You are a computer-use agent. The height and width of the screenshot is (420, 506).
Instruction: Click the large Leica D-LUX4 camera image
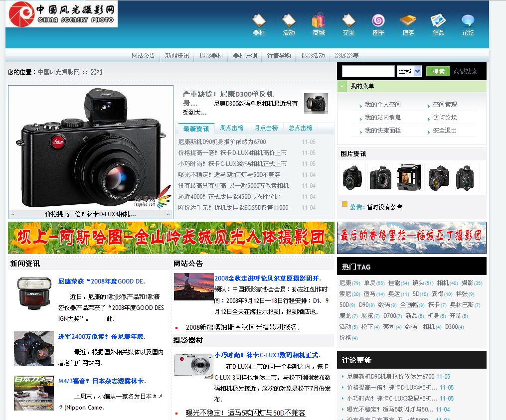pos(91,148)
